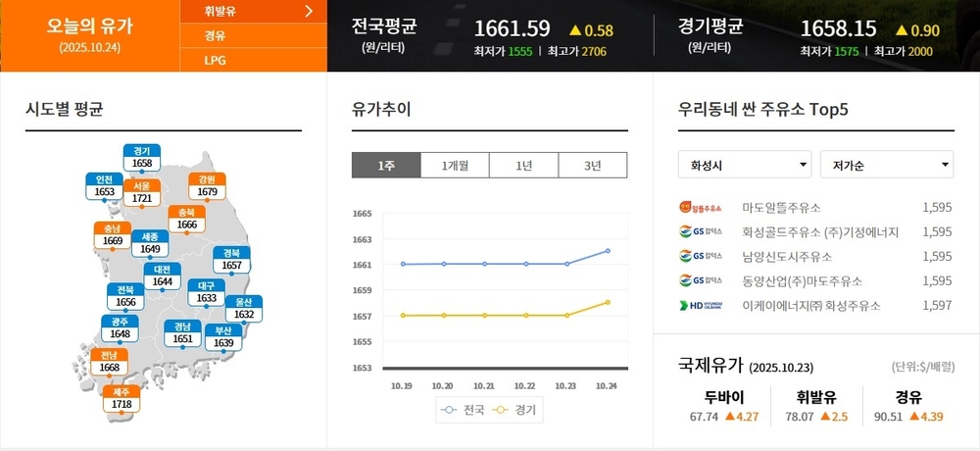Switch to the 3년 trend tab
980x451 pixels.
(593, 166)
